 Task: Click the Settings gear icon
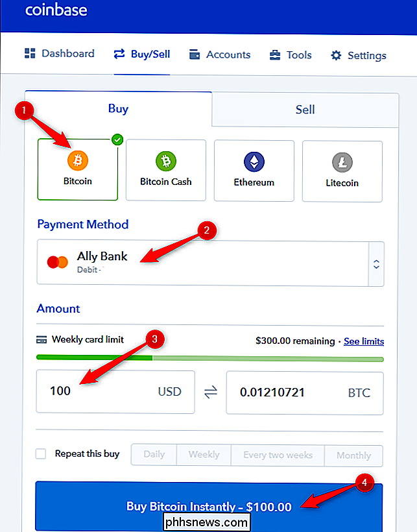(x=336, y=55)
